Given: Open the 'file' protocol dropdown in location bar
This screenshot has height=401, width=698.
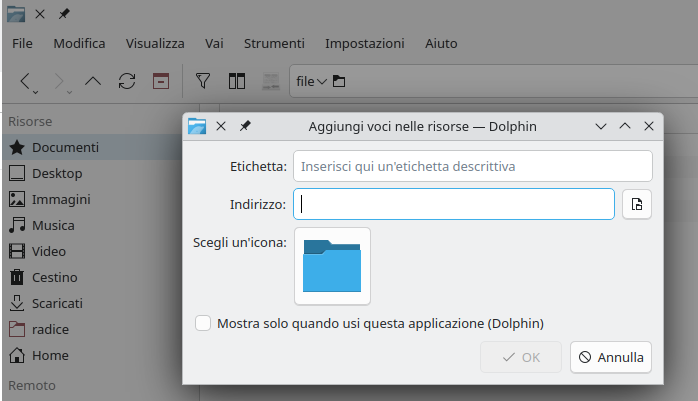Looking at the screenshot, I should [x=312, y=81].
